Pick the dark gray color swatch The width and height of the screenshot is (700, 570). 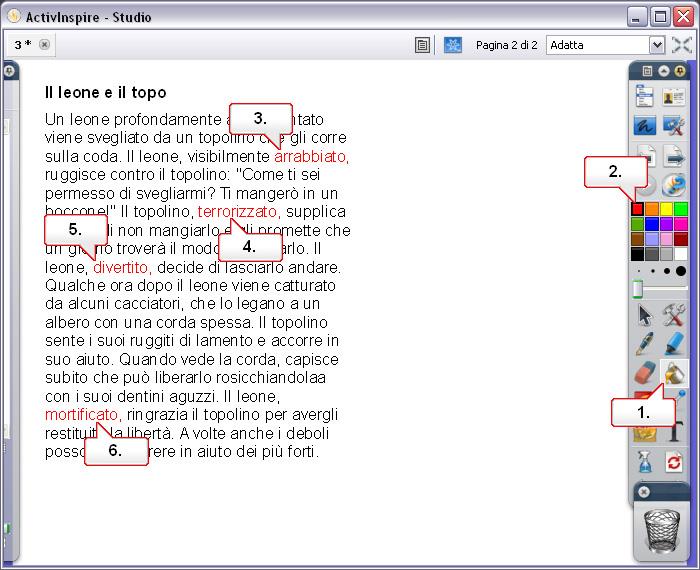tap(652, 254)
